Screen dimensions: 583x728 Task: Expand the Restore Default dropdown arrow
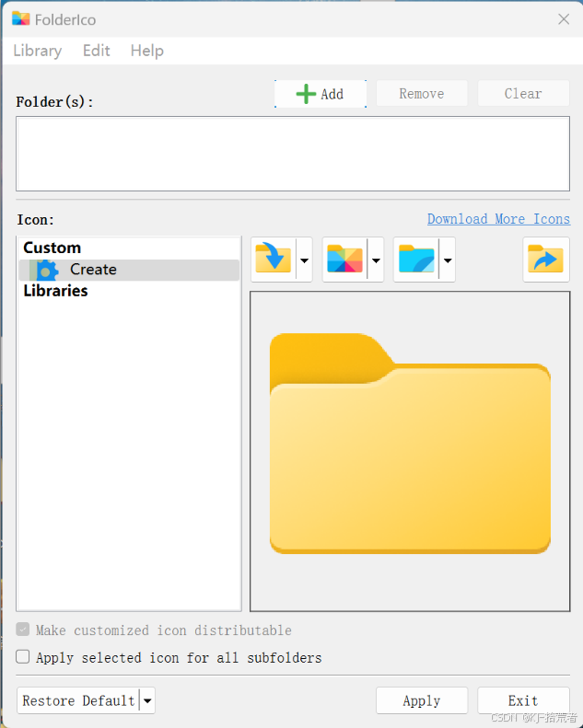[147, 700]
